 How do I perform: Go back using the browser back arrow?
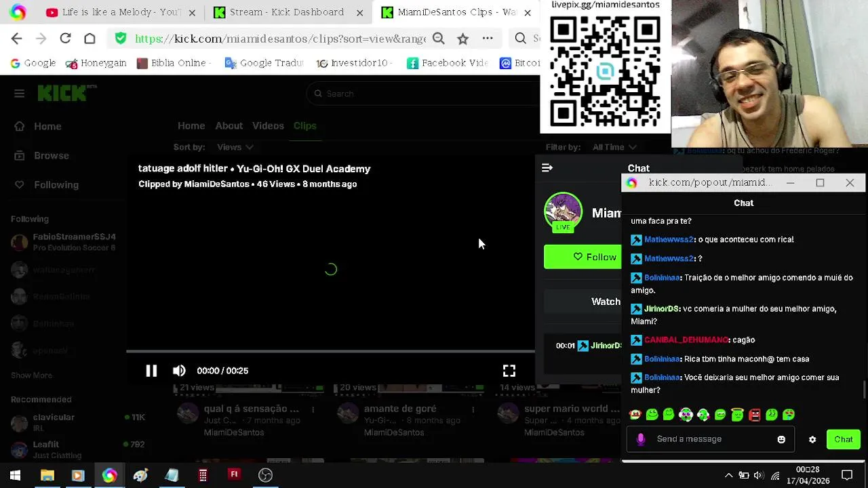tap(17, 39)
